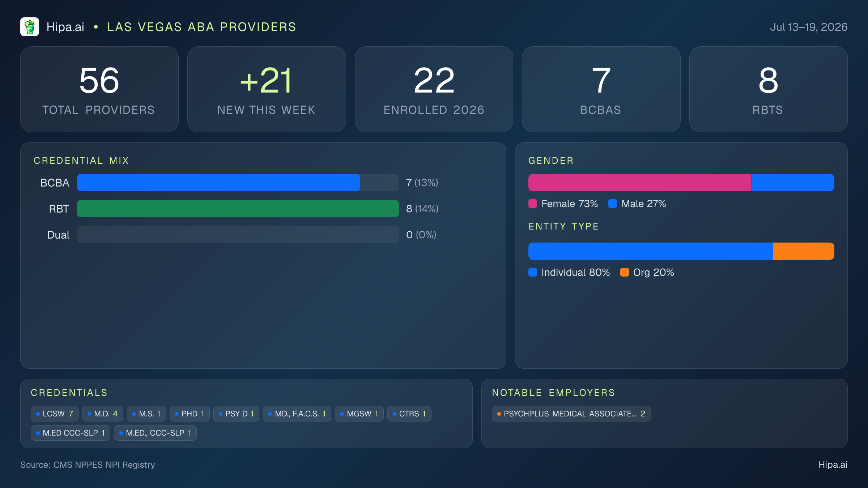Image resolution: width=868 pixels, height=488 pixels.
Task: Select the PSY D 1 credential chip
Action: (x=236, y=414)
